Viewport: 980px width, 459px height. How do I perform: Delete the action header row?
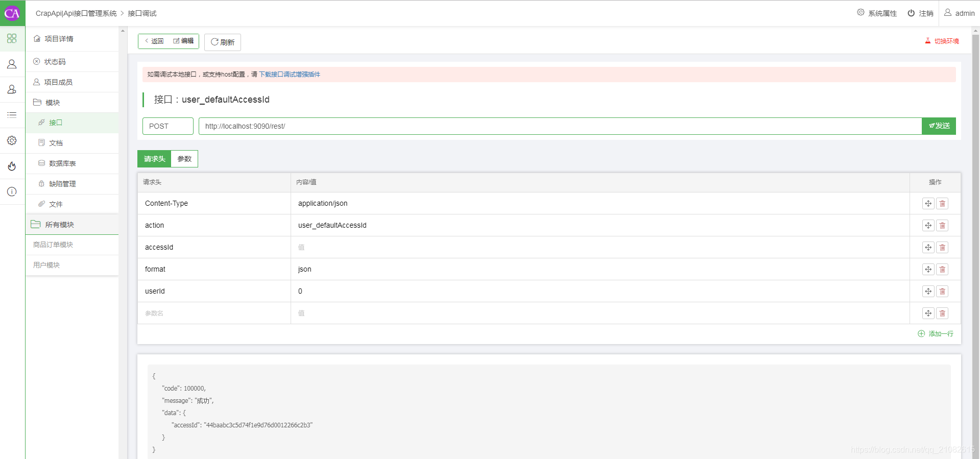pos(942,225)
